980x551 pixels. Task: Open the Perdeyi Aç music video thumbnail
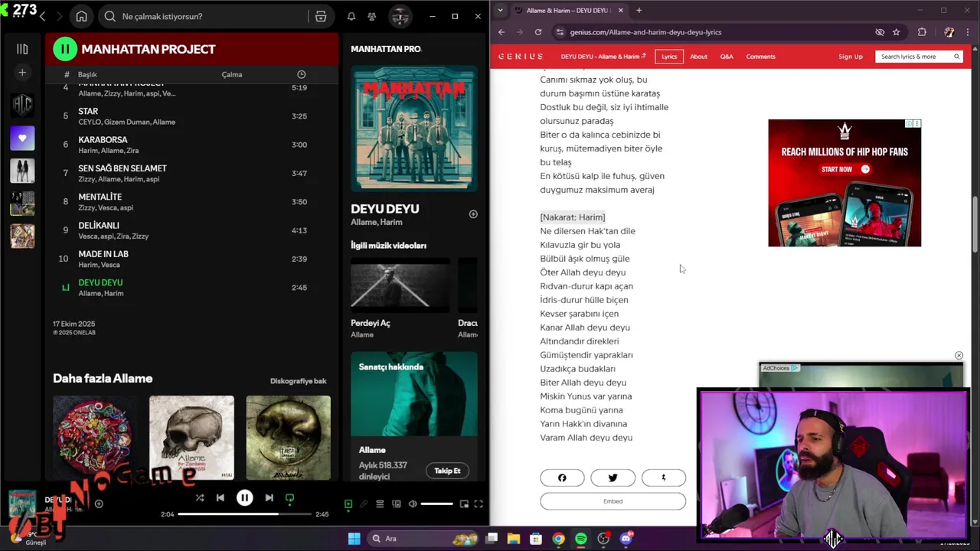point(400,285)
